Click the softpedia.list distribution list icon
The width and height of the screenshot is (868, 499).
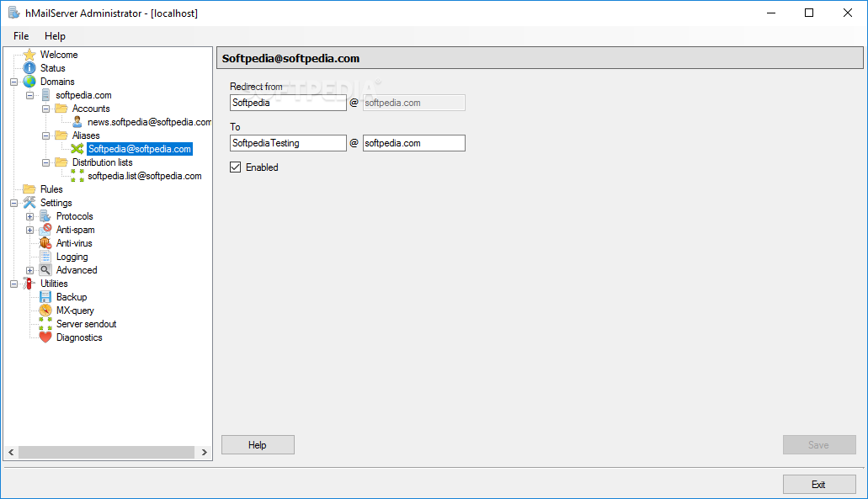[x=77, y=176]
